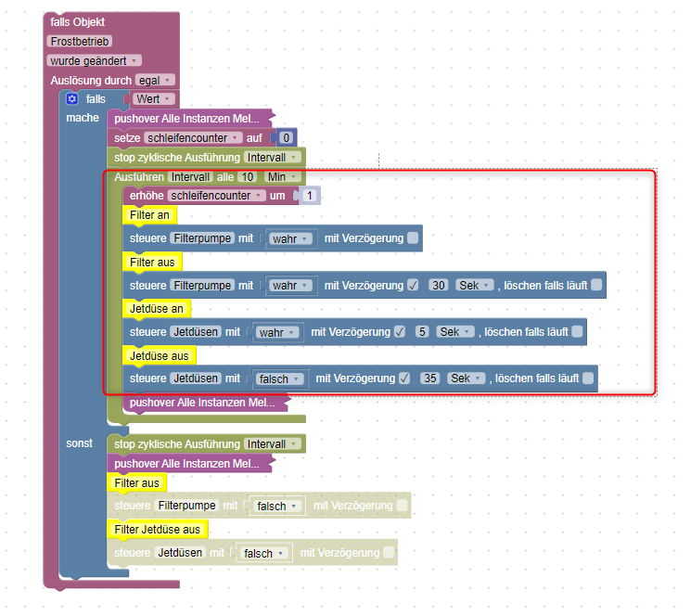Open the falls block gear settings icon
The height and width of the screenshot is (616, 691).
71,98
